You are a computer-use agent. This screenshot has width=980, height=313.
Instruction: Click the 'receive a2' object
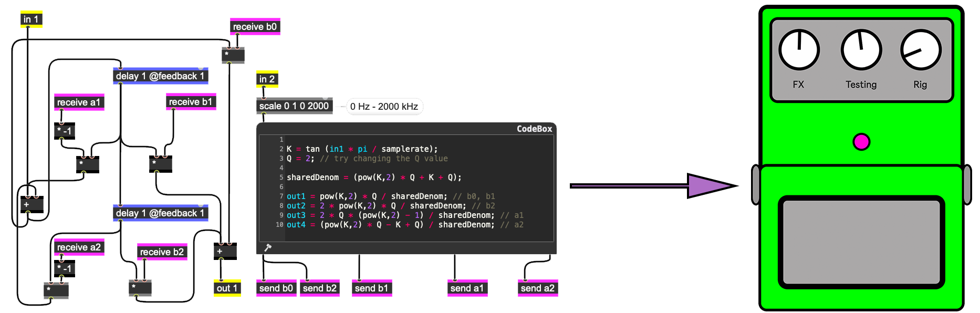(79, 247)
